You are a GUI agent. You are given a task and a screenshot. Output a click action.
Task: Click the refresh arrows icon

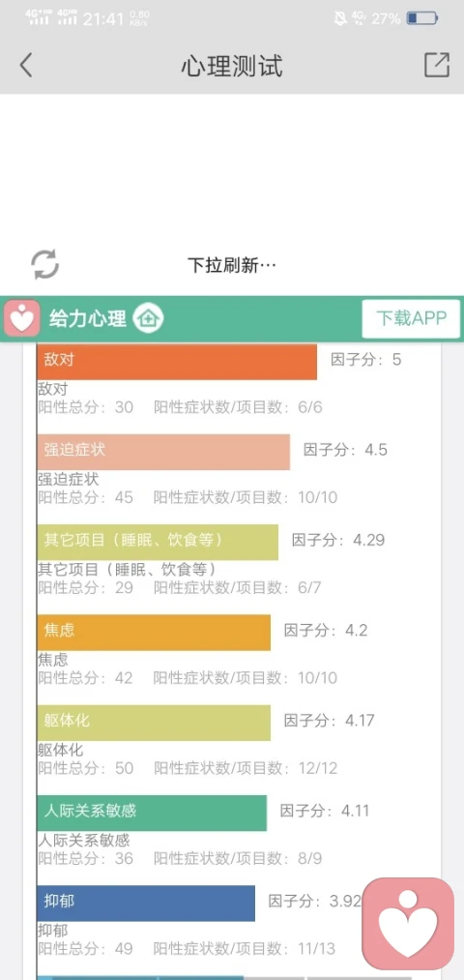point(45,264)
